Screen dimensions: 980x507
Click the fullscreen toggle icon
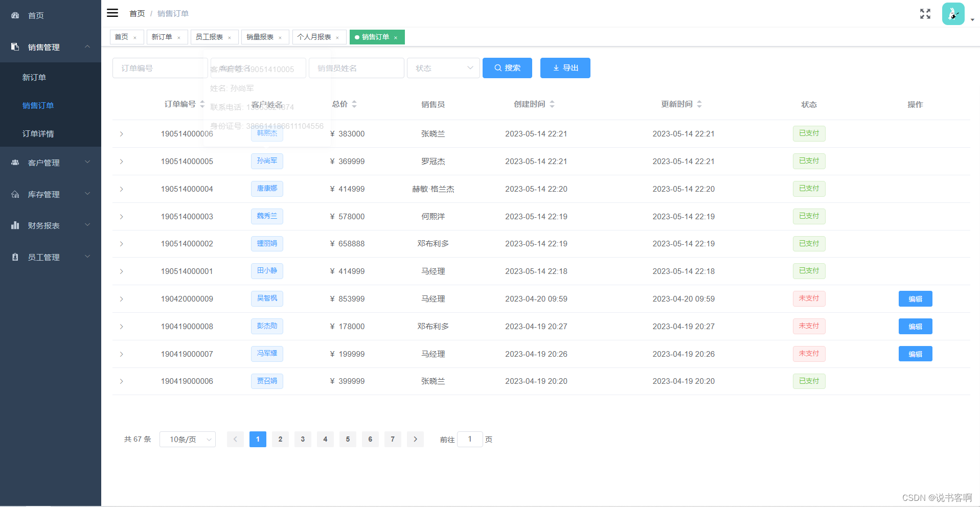pos(925,14)
